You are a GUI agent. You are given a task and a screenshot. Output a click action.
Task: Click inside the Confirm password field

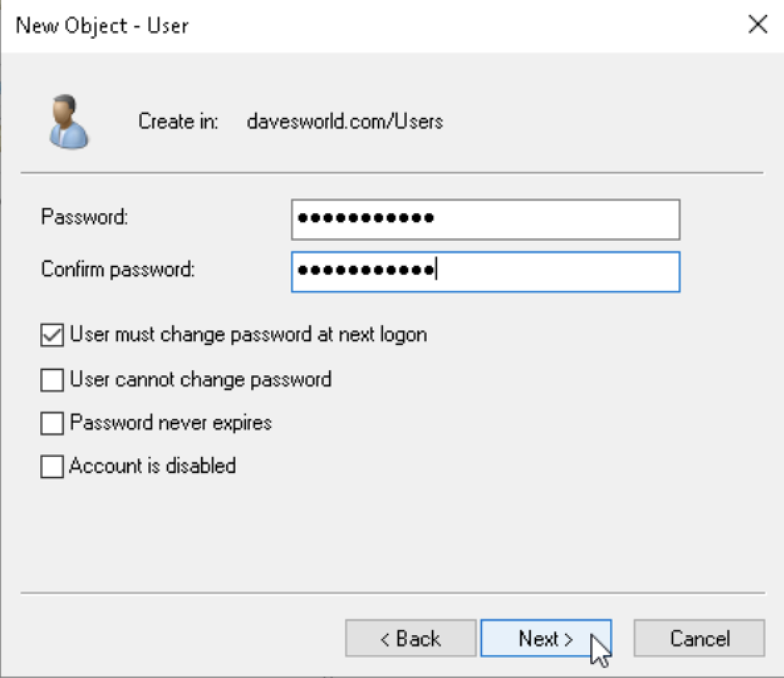click(485, 272)
